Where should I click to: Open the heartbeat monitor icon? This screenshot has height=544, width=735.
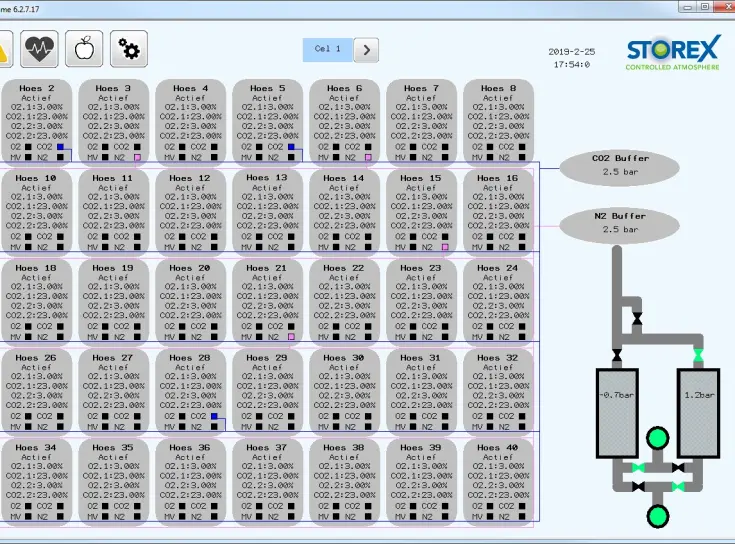(x=40, y=47)
